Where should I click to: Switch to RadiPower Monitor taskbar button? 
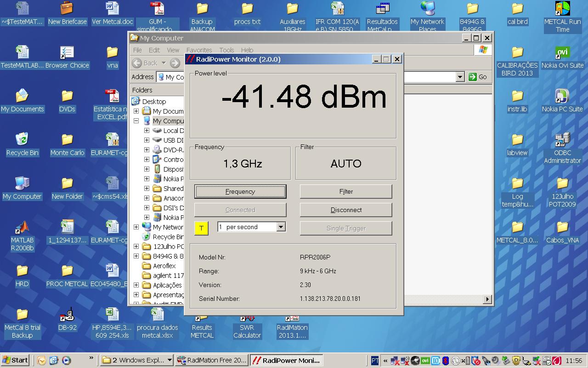pyautogui.click(x=287, y=360)
